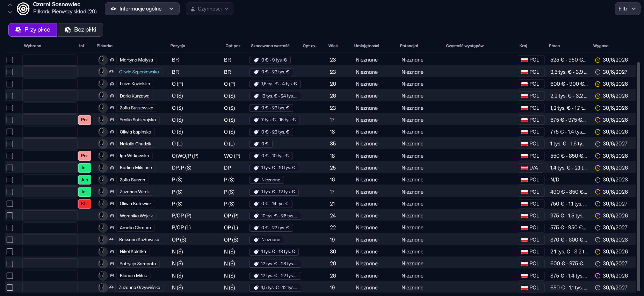Click the Jun status badge for Zofia Burzan

(x=85, y=180)
